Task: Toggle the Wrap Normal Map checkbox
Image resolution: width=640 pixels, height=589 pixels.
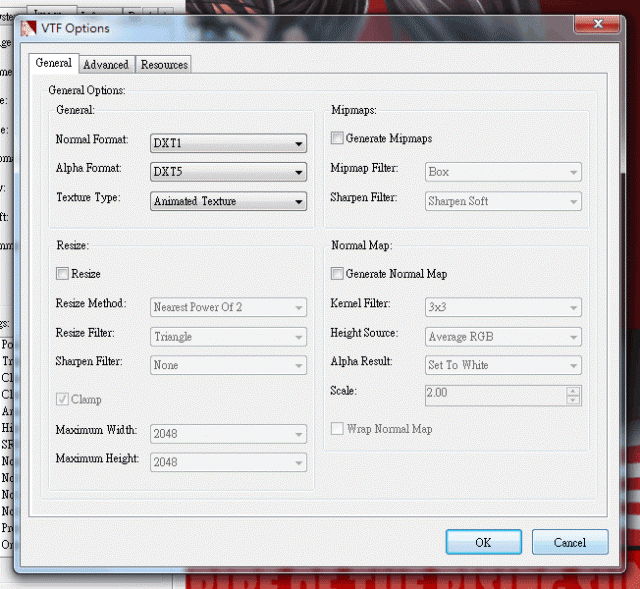Action: 337,429
